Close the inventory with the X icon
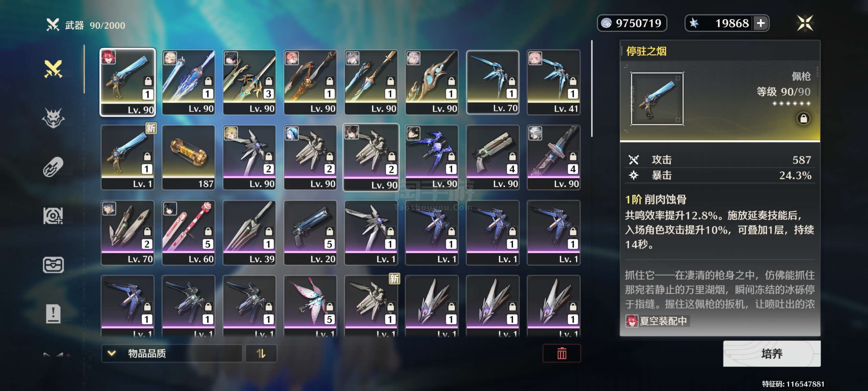 805,23
